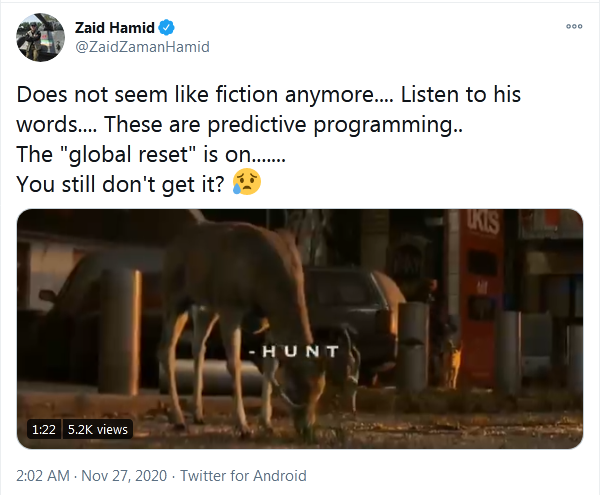Visit the @ZaidZamanHamid handle
The width and height of the screenshot is (602, 495).
point(142,47)
